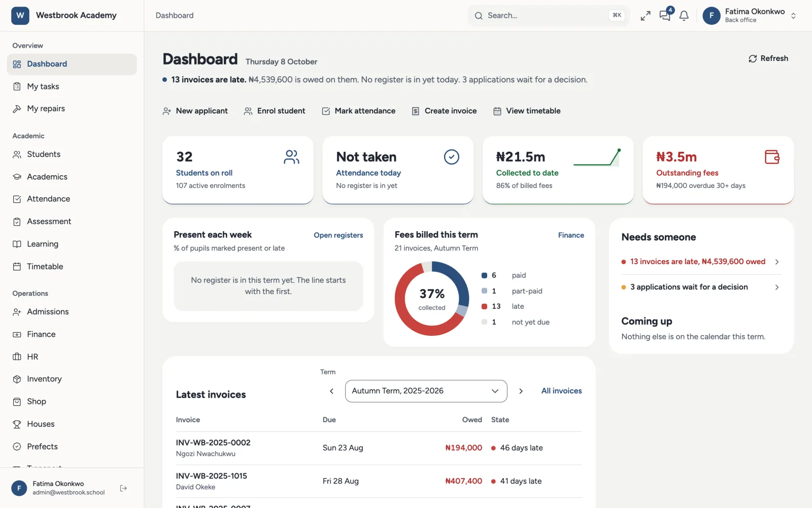Go to the next term with the right chevron
Image resolution: width=812 pixels, height=508 pixels.
click(x=521, y=391)
